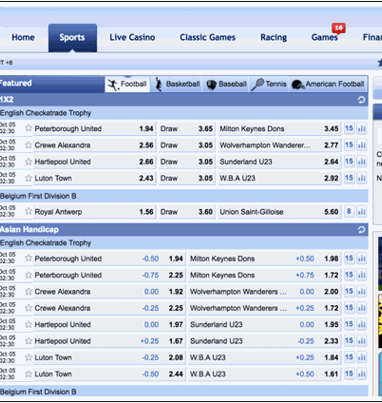
Task: Bet Luton Town -0.50 at 2.44
Action: click(x=109, y=374)
